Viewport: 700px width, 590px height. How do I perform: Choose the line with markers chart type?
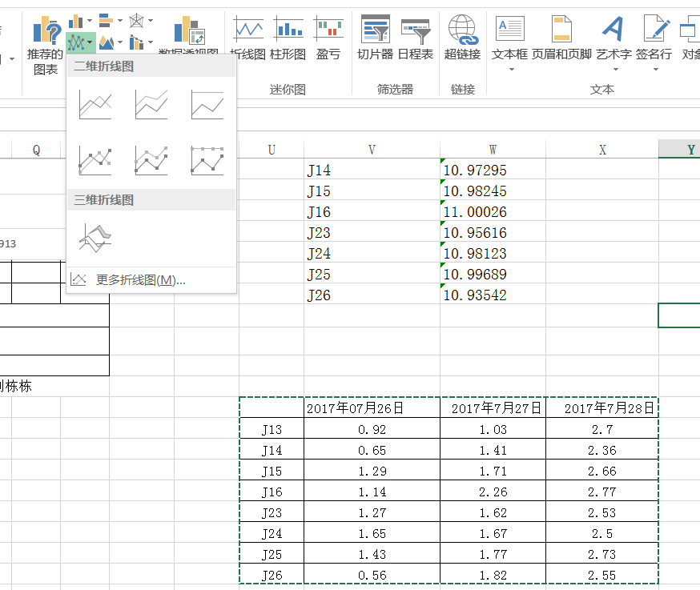tap(95, 160)
